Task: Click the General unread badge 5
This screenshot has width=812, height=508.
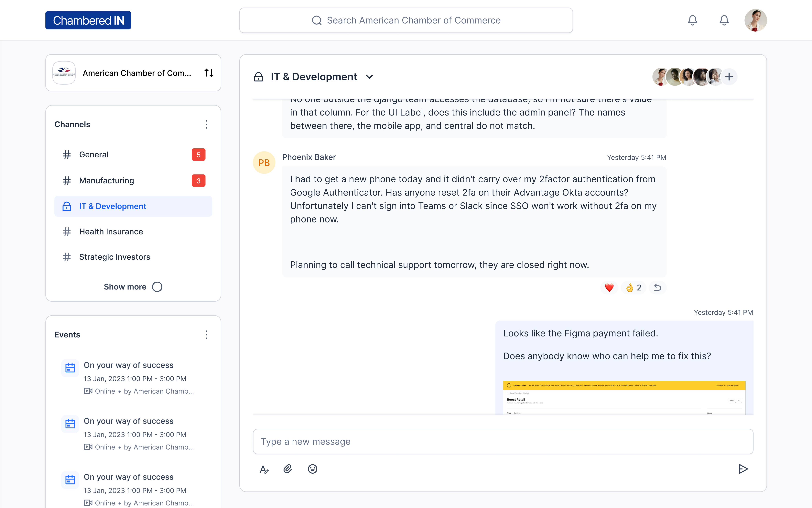Action: click(198, 154)
